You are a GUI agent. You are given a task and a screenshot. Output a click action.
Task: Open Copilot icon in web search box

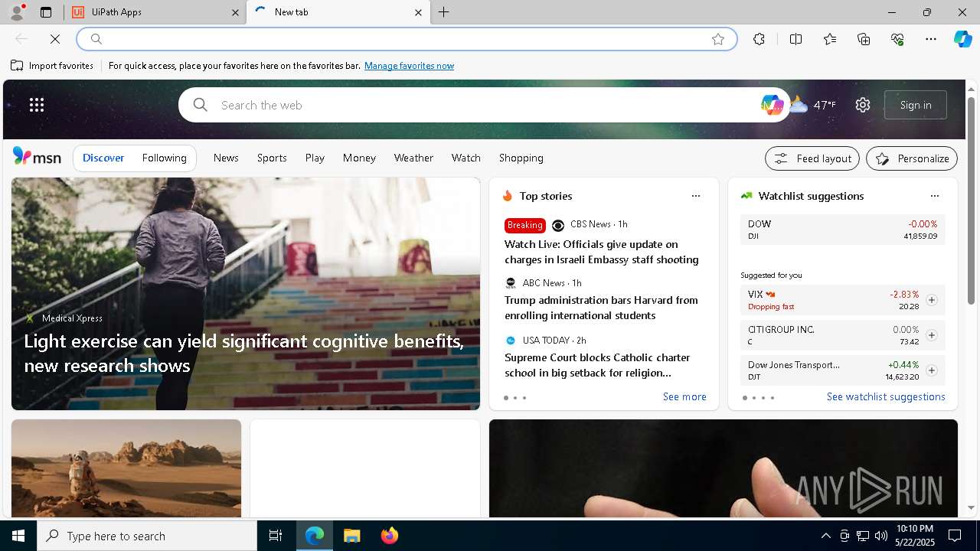tap(772, 105)
